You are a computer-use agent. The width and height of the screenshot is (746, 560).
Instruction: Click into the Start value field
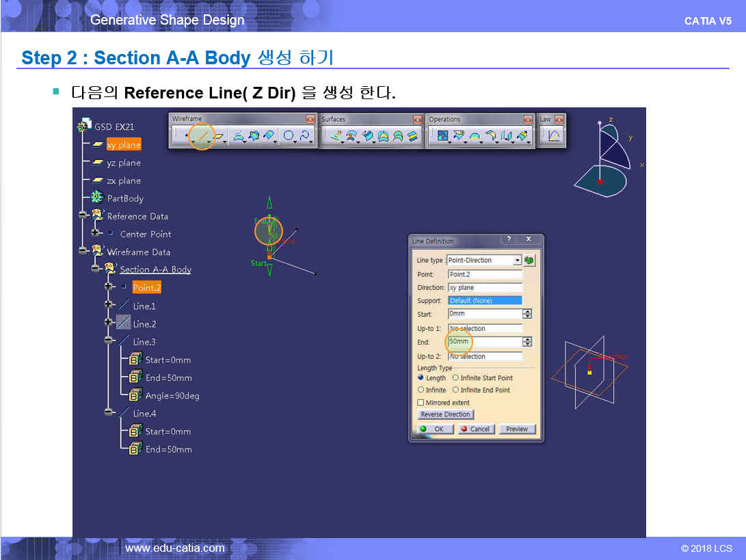[x=484, y=314]
